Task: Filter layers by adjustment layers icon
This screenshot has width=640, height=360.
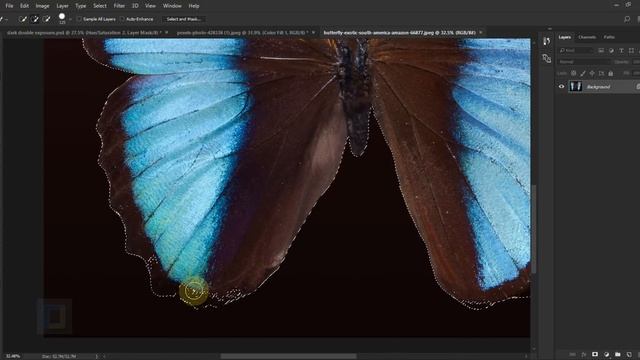Action: click(x=611, y=50)
